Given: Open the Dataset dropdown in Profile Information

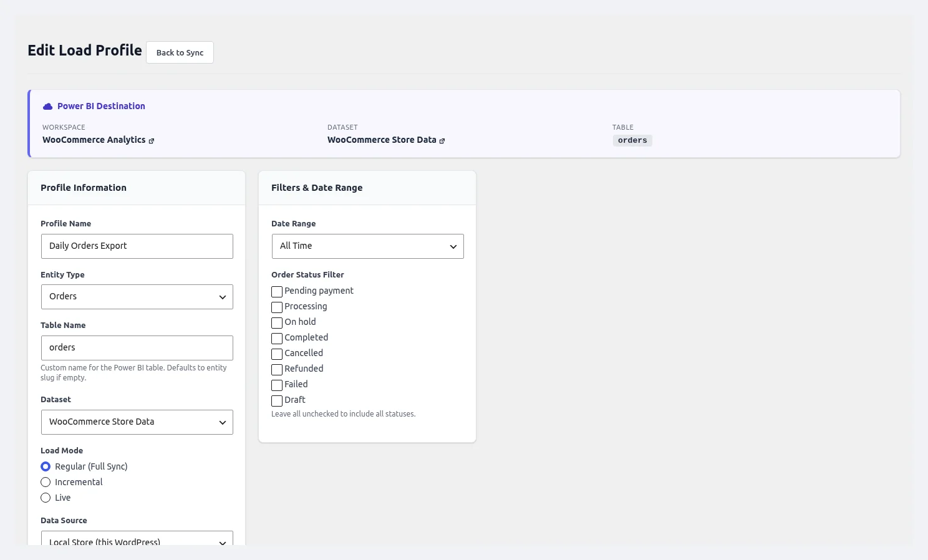Looking at the screenshot, I should tap(137, 422).
